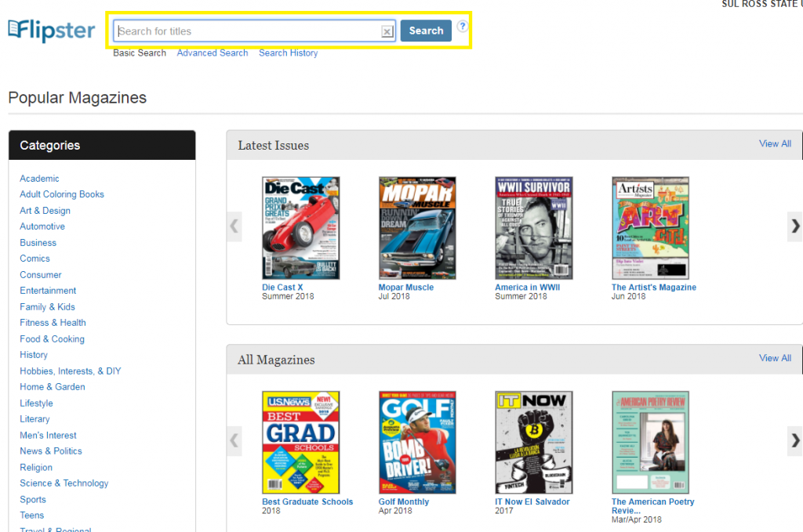Open Advanced Search

[212, 52]
